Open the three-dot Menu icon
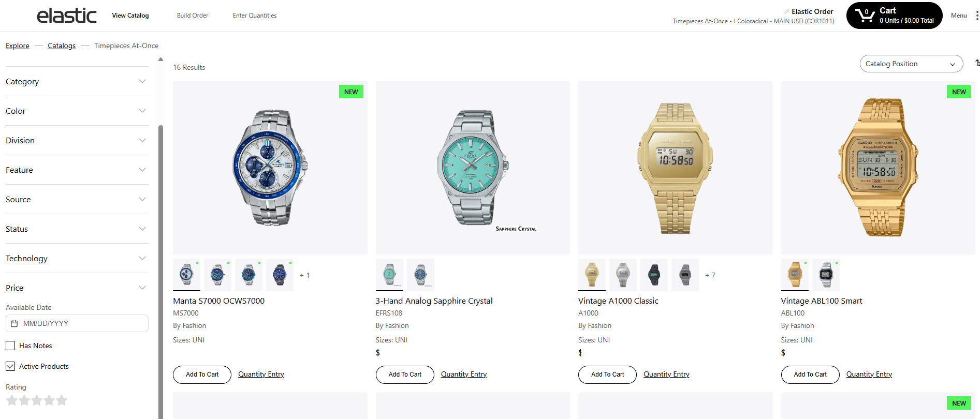Screen dimensions: 980x419 click(977, 16)
